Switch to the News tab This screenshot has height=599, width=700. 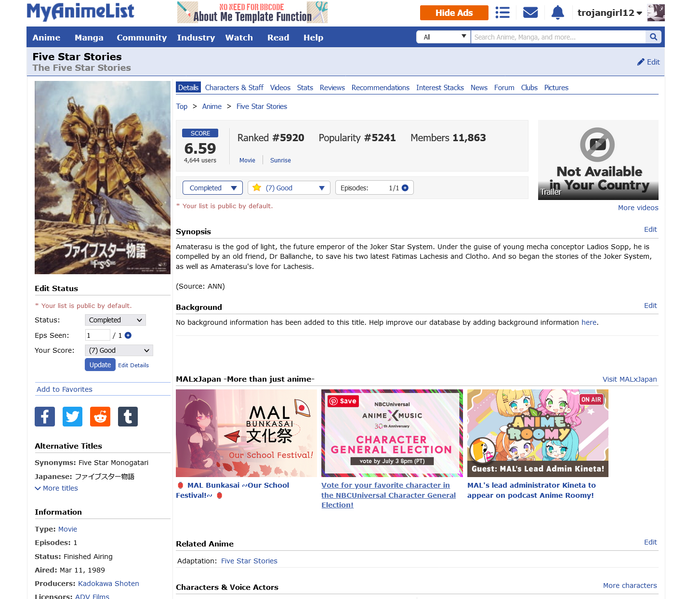[479, 88]
